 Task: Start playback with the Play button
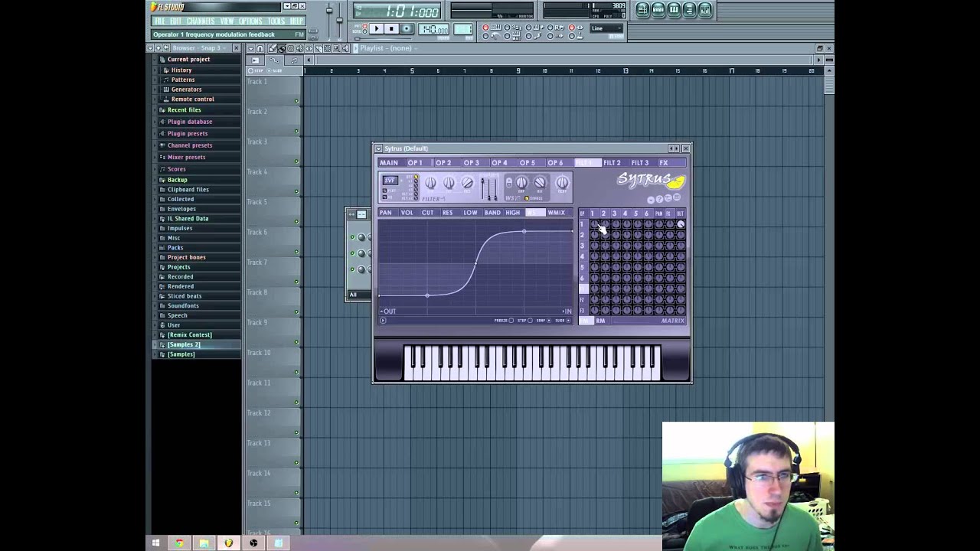(376, 29)
